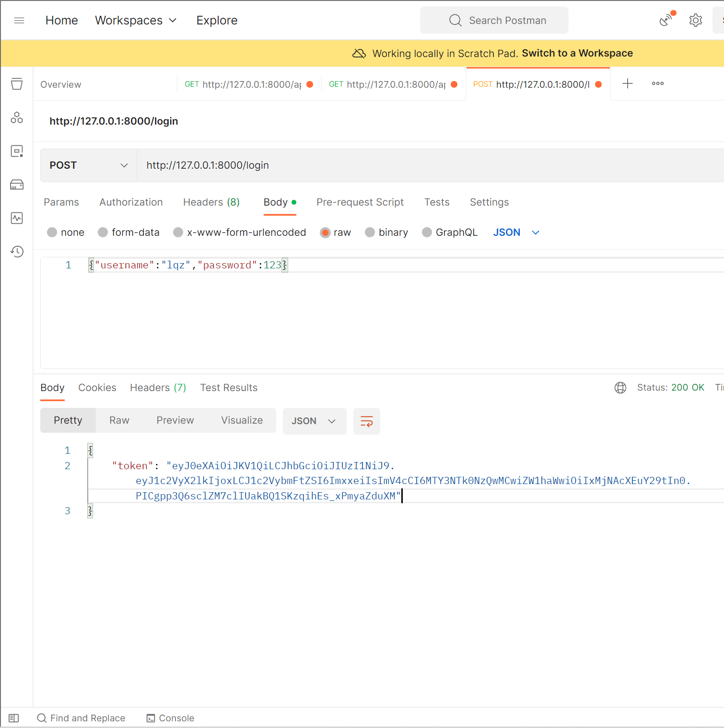Select the POST login request tab
Image resolution: width=724 pixels, height=728 pixels.
tap(537, 84)
